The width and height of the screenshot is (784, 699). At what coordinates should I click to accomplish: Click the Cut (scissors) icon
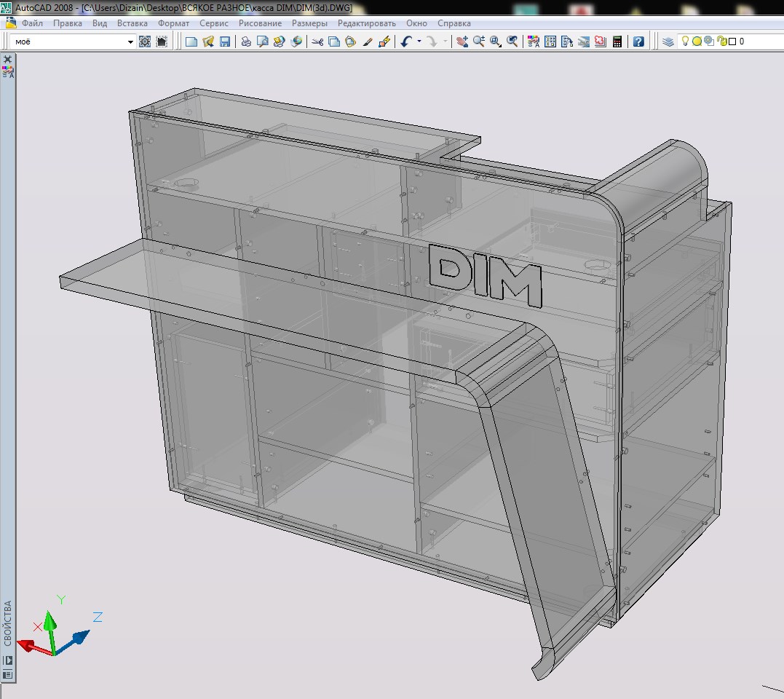(x=317, y=42)
